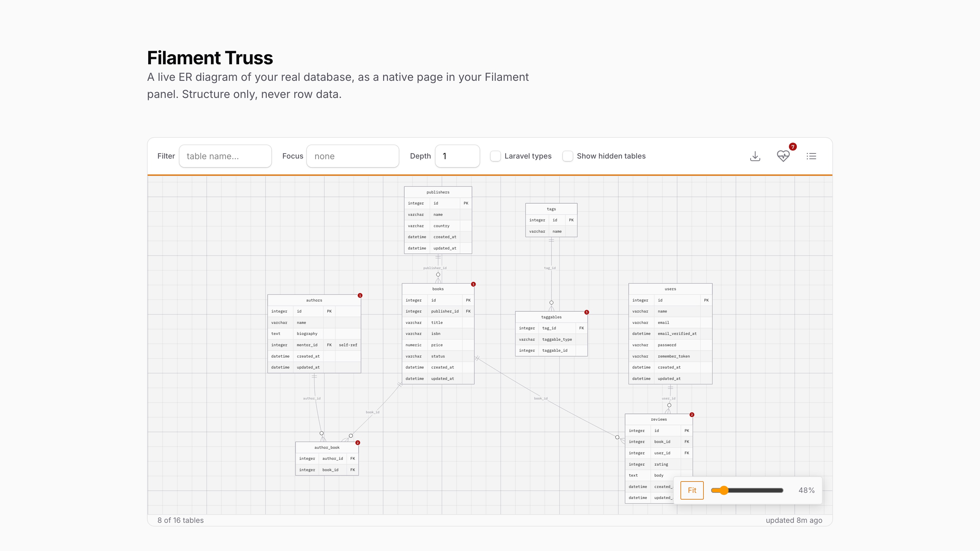This screenshot has height=551, width=980.
Task: Select the Depth number field
Action: point(457,156)
